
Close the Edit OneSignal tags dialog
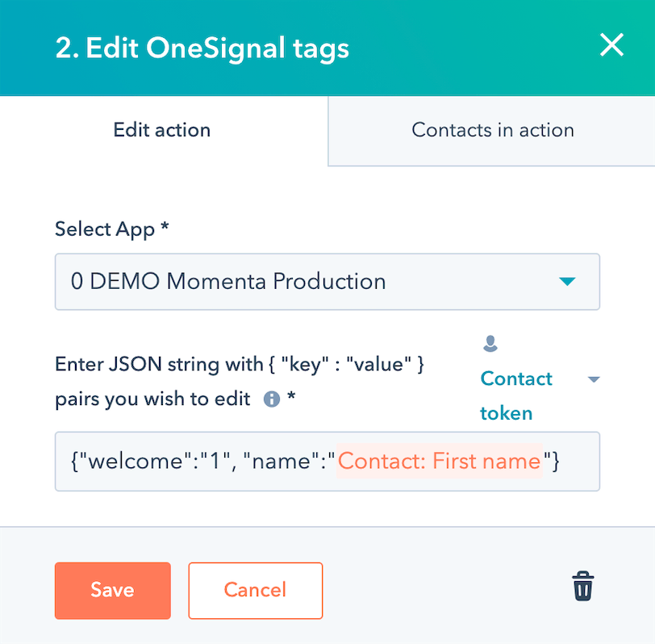coord(611,45)
